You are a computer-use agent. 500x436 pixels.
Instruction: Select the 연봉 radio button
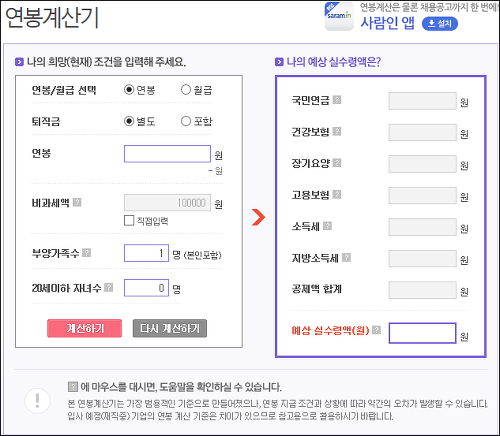(129, 90)
